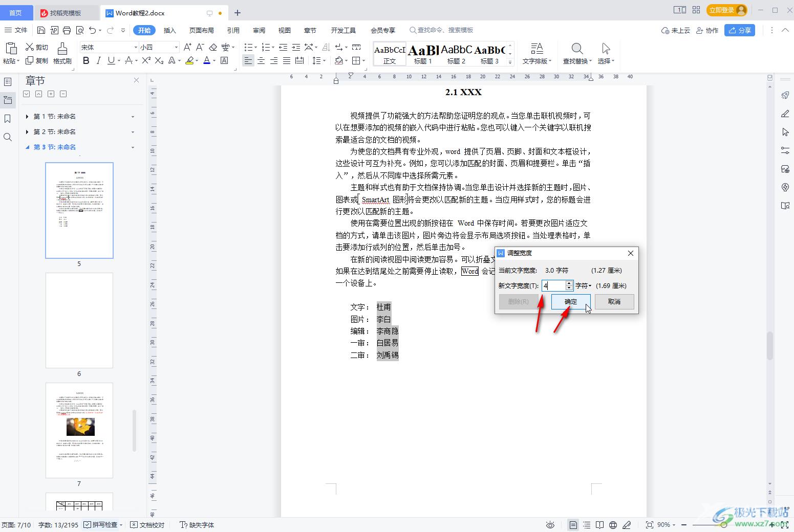Toggle right text alignment

[274, 60]
